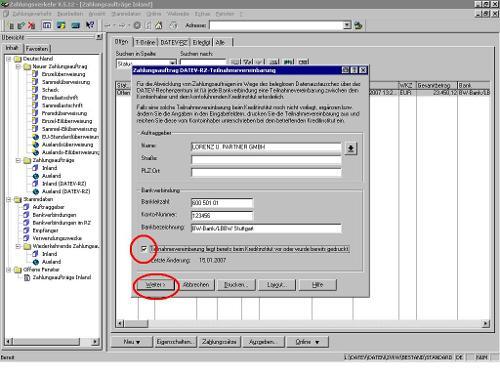Collapse Wiederkehrende Zahlungen tree node
This screenshot has height=375, width=500.
click(18, 246)
